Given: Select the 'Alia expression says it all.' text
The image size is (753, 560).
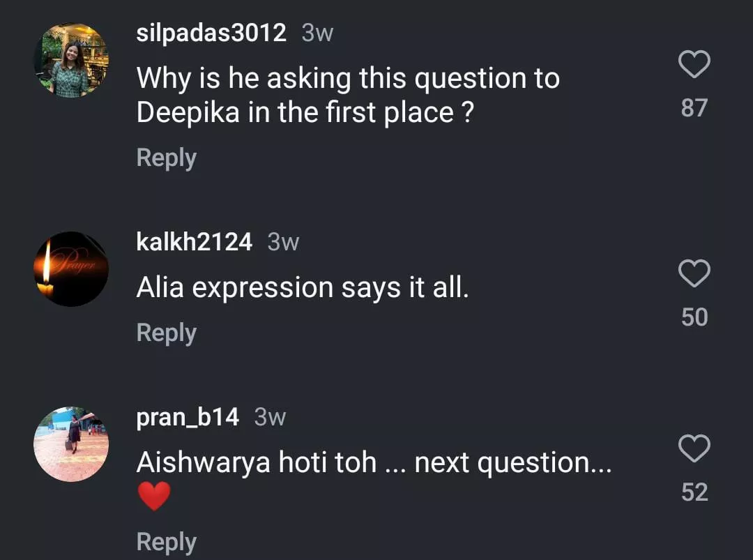Looking at the screenshot, I should pyautogui.click(x=303, y=287).
